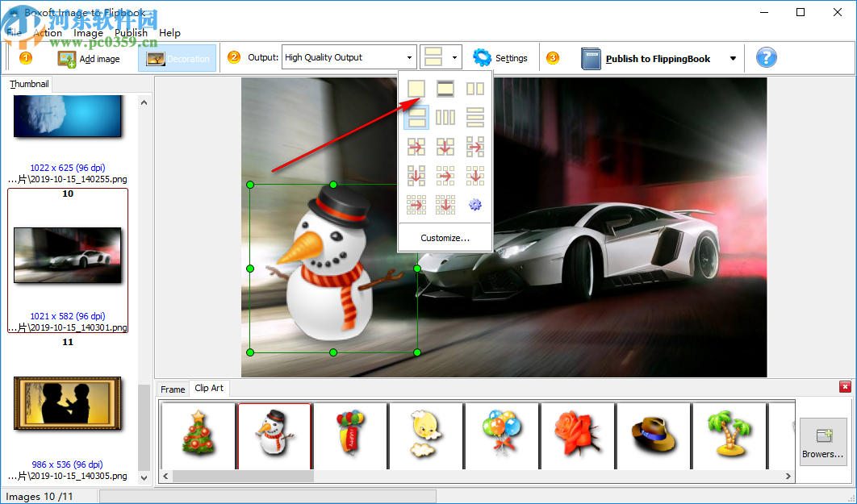
Task: Click the Help question mark icon
Action: (x=765, y=57)
